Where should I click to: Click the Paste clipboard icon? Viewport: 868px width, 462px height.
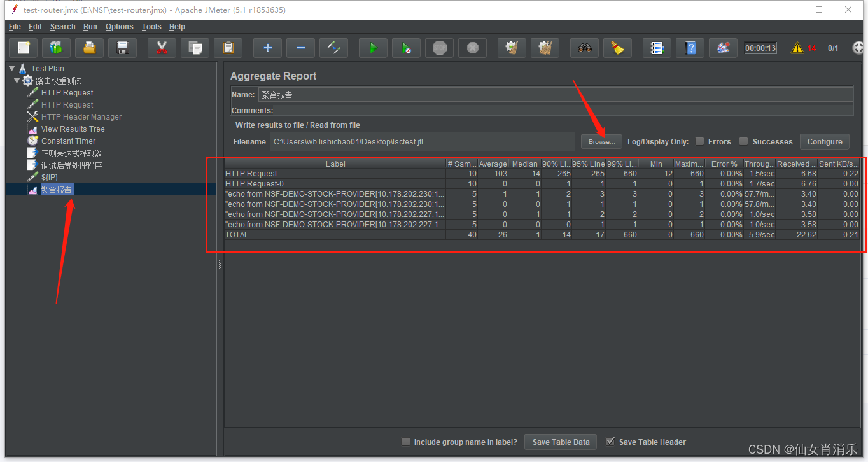(228, 48)
